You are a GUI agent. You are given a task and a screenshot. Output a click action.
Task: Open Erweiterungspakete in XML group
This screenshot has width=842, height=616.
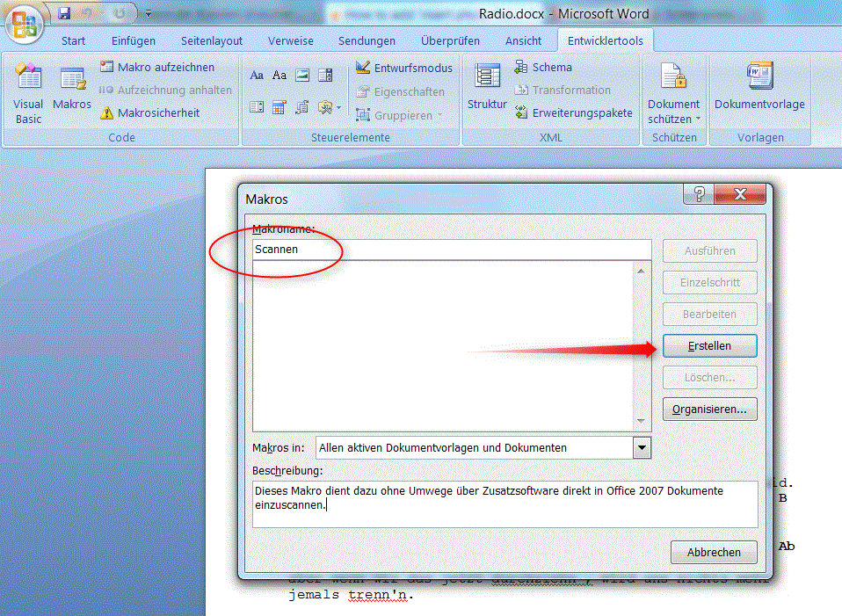tap(573, 112)
